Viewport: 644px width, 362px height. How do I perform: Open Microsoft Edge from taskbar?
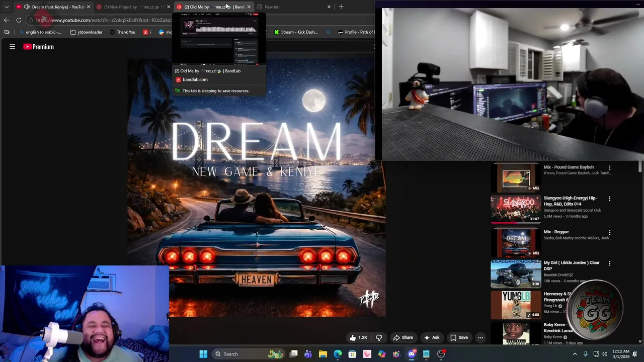pos(338,354)
